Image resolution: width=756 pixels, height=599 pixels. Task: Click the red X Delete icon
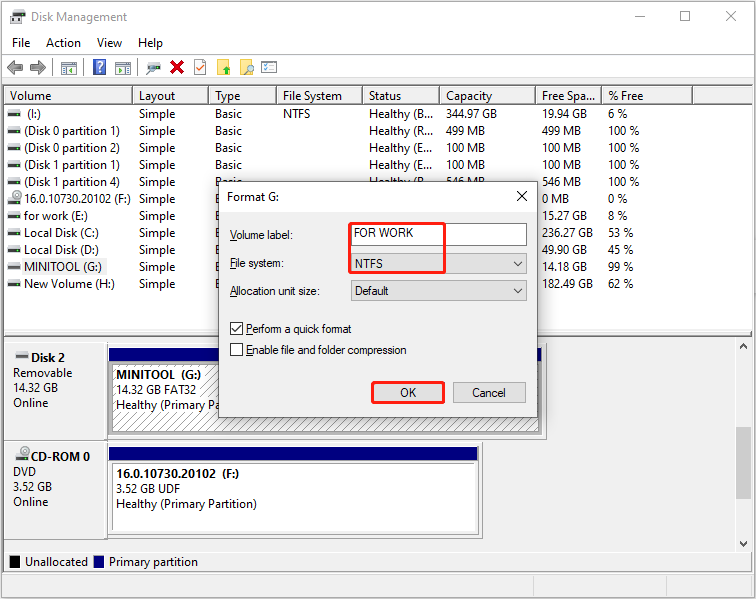click(177, 67)
